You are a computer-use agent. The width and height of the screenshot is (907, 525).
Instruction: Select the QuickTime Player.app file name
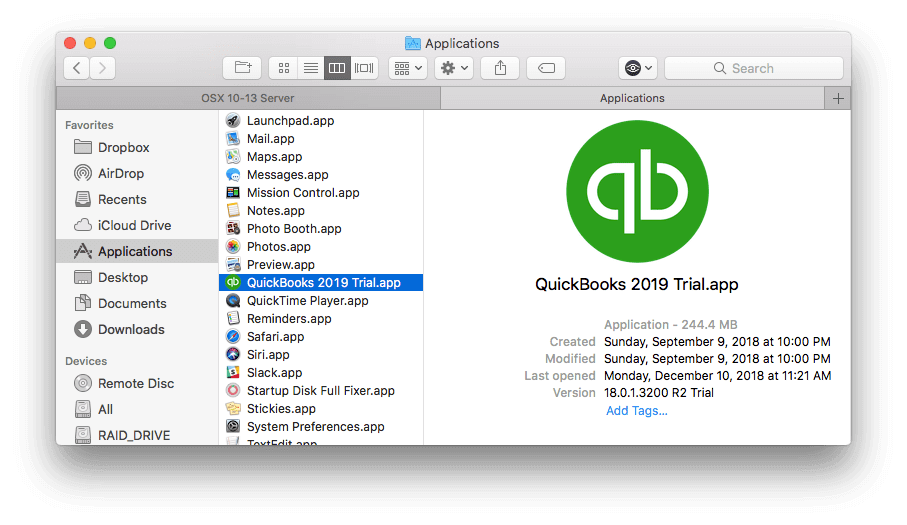[x=308, y=301]
